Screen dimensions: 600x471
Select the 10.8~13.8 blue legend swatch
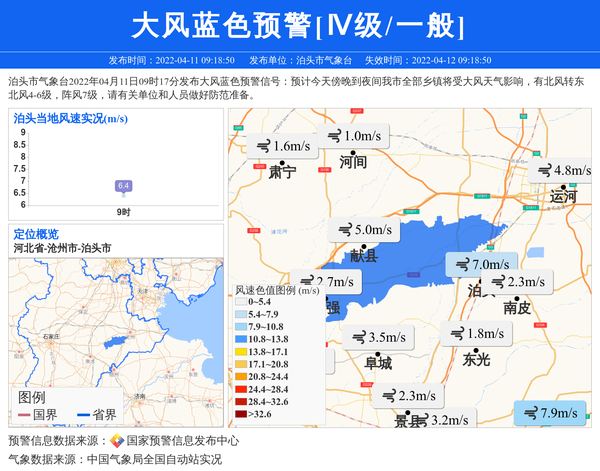240,340
